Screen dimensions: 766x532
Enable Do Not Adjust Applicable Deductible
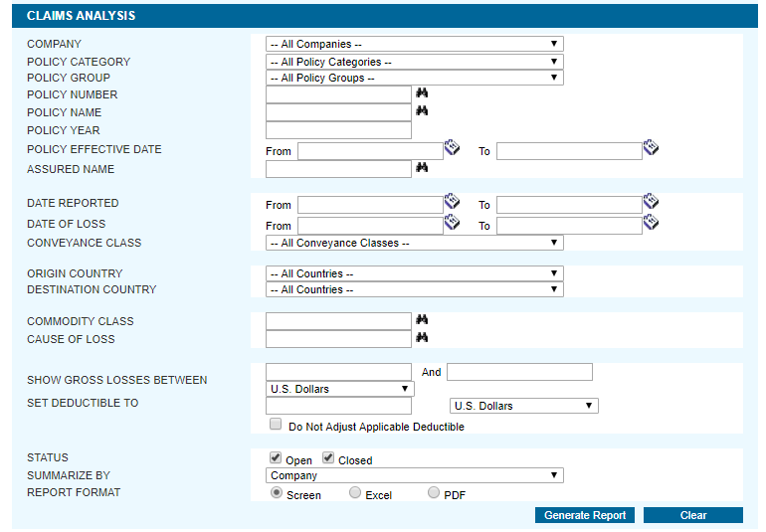[x=277, y=425]
